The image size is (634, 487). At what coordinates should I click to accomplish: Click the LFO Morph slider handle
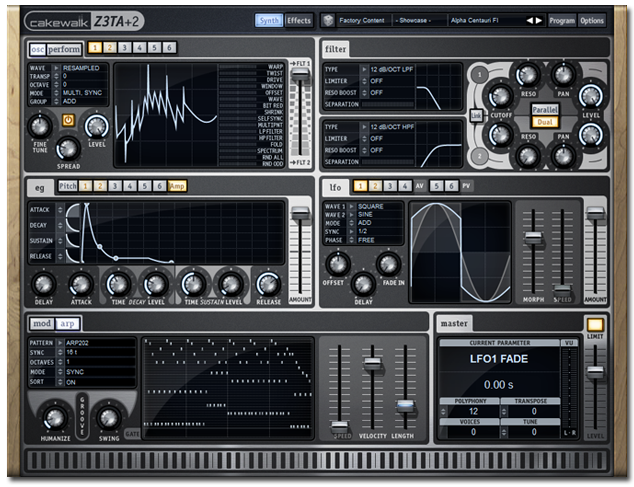pyautogui.click(x=533, y=238)
